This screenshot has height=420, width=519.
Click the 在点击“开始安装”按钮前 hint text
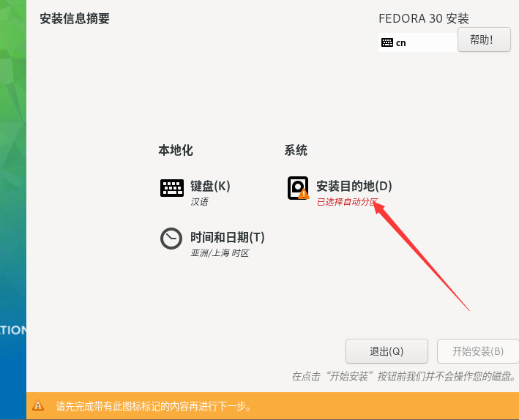404,376
